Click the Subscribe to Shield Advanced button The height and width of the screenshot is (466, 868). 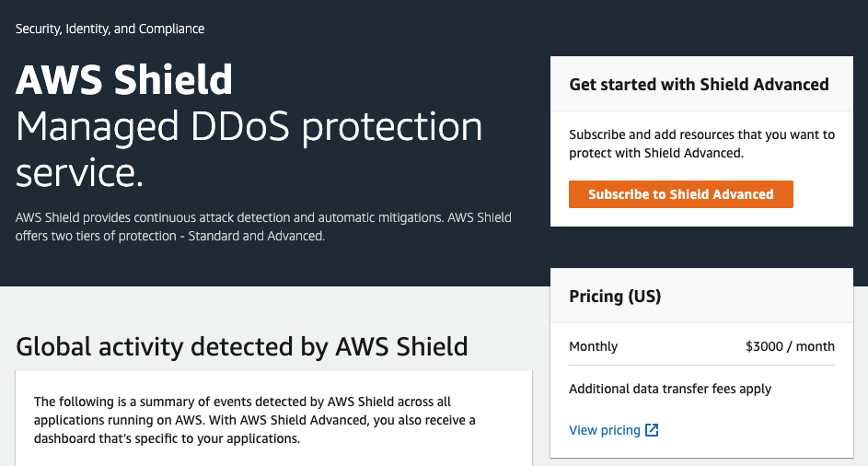(680, 194)
